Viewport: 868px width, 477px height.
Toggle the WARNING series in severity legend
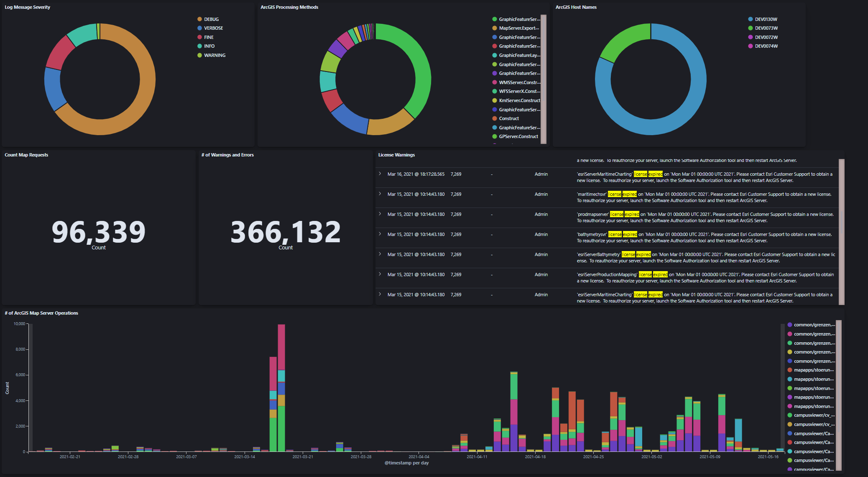tap(199, 55)
